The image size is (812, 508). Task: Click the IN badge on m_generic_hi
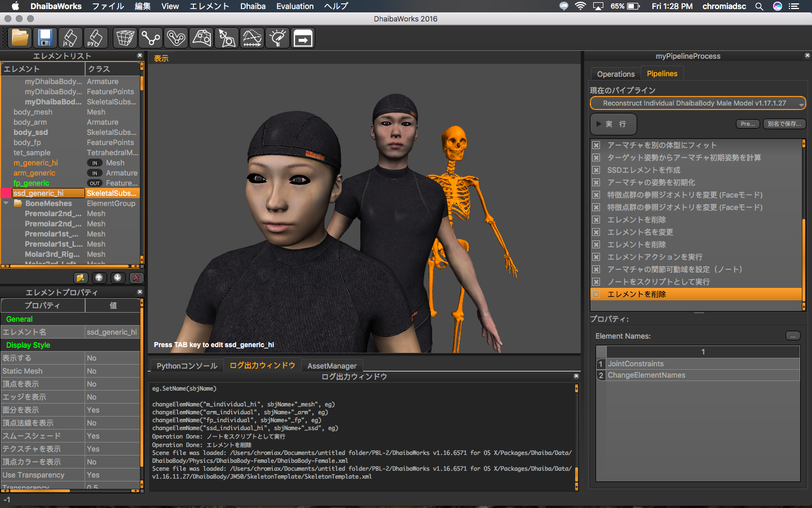click(95, 163)
